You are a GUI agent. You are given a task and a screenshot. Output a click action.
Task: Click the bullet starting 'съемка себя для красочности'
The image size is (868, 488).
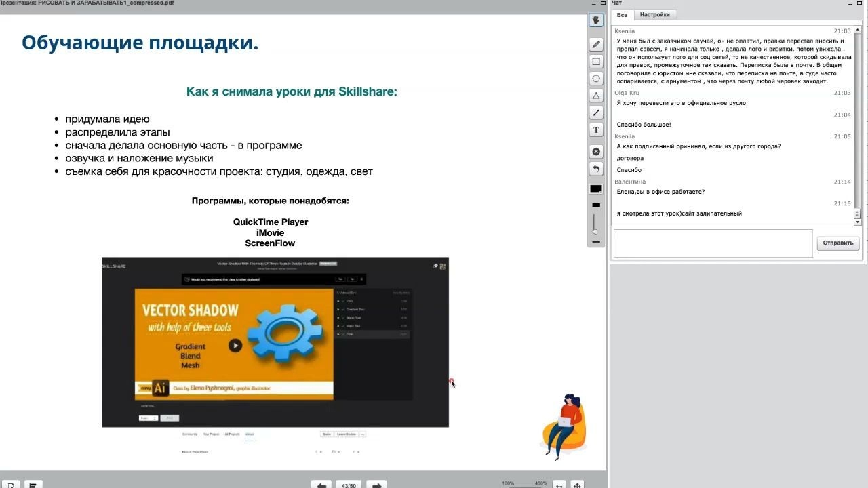pos(219,171)
